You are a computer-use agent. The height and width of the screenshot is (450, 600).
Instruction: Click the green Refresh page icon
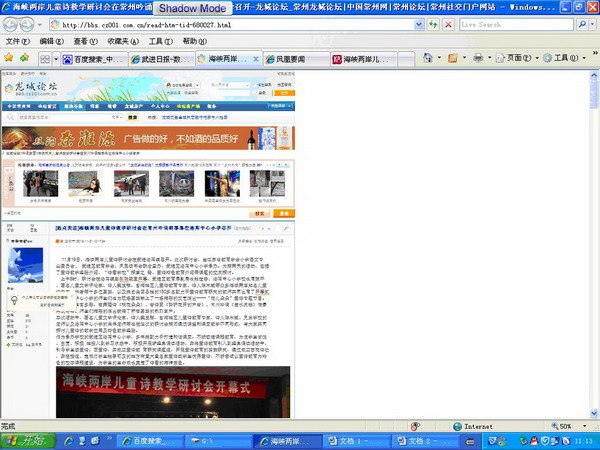pyautogui.click(x=433, y=25)
